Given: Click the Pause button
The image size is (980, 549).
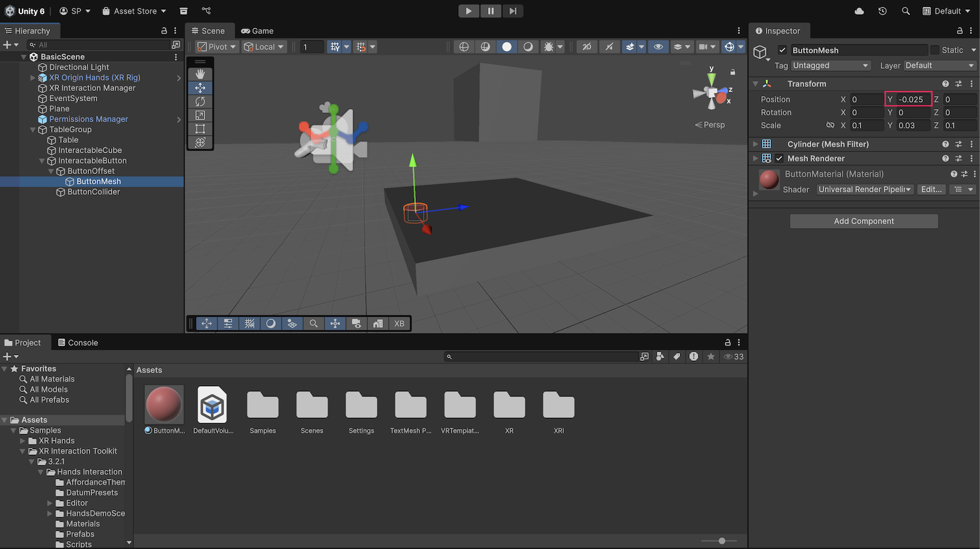Looking at the screenshot, I should click(491, 11).
